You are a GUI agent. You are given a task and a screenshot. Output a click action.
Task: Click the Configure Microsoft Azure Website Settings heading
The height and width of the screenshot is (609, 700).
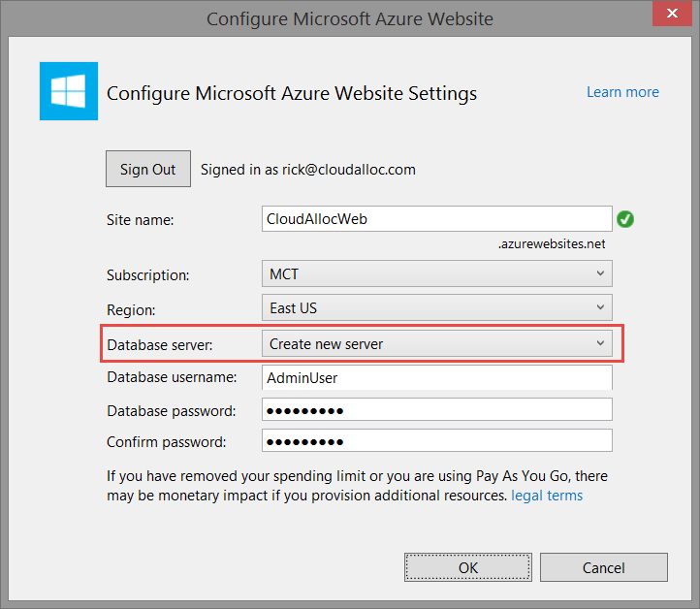(291, 94)
